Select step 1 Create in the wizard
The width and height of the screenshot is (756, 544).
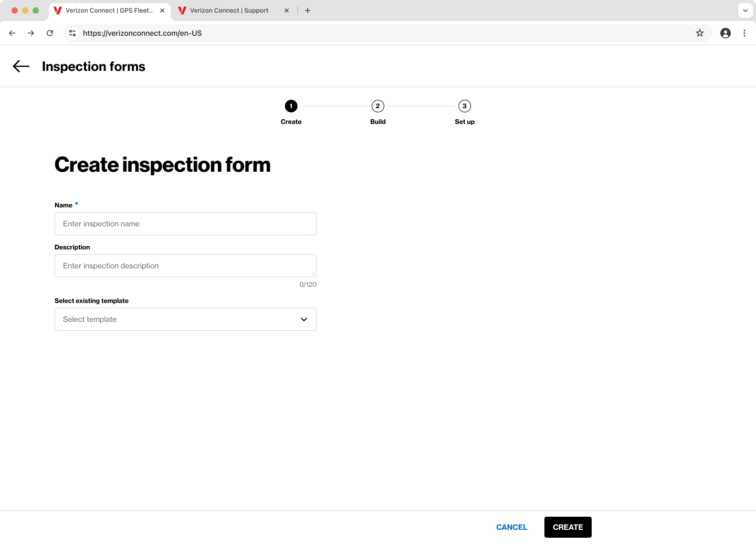(291, 106)
